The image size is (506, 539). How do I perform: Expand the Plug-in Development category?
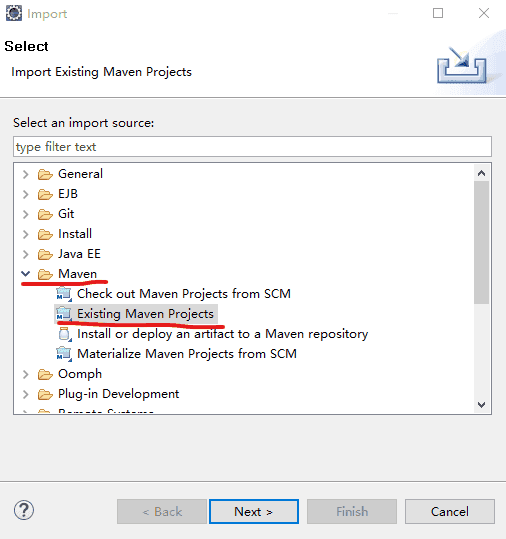coord(26,394)
